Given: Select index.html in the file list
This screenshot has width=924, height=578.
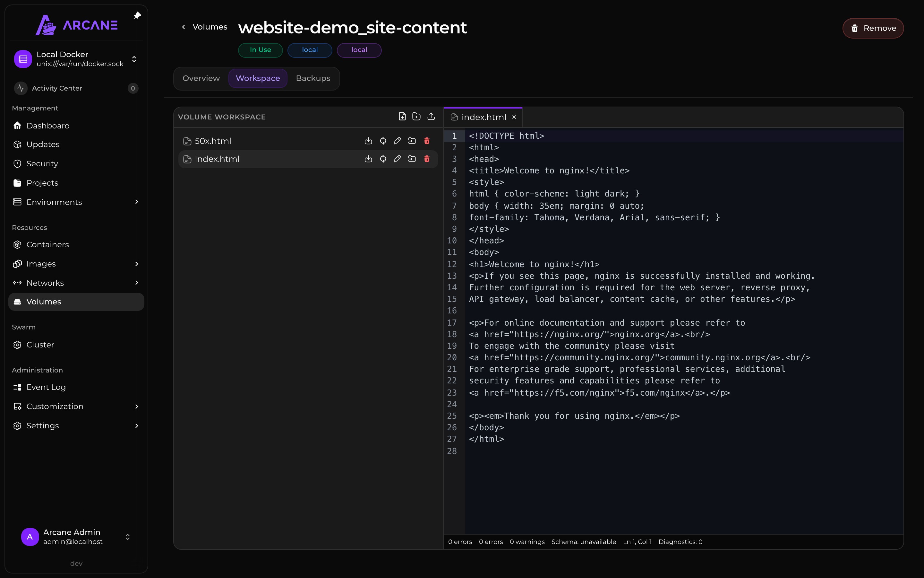Looking at the screenshot, I should point(308,159).
